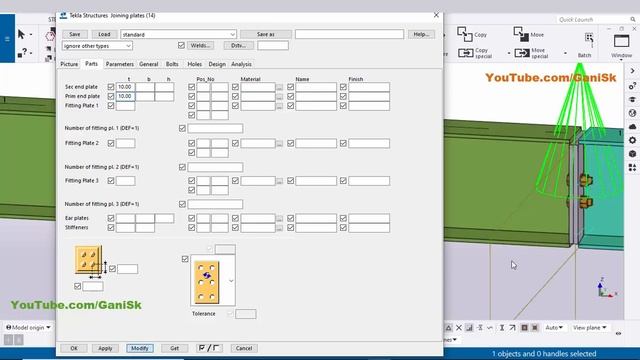Toggle the Ear plates dimension checkbox
Screen dimensions: 640x360
[111, 218]
